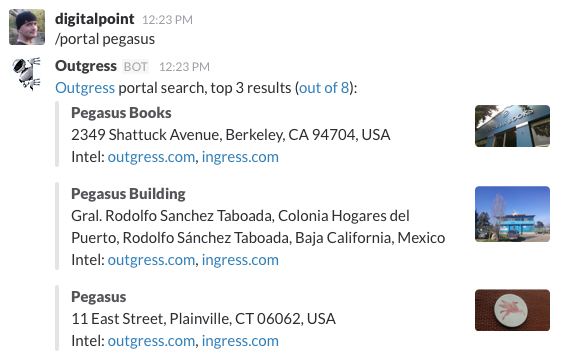The height and width of the screenshot is (361, 566).
Task: Open ingress.com link for Pegasus Books
Action: 240,157
